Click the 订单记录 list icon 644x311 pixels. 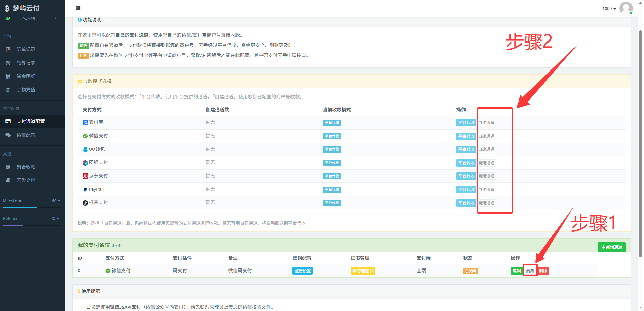[x=8, y=50]
